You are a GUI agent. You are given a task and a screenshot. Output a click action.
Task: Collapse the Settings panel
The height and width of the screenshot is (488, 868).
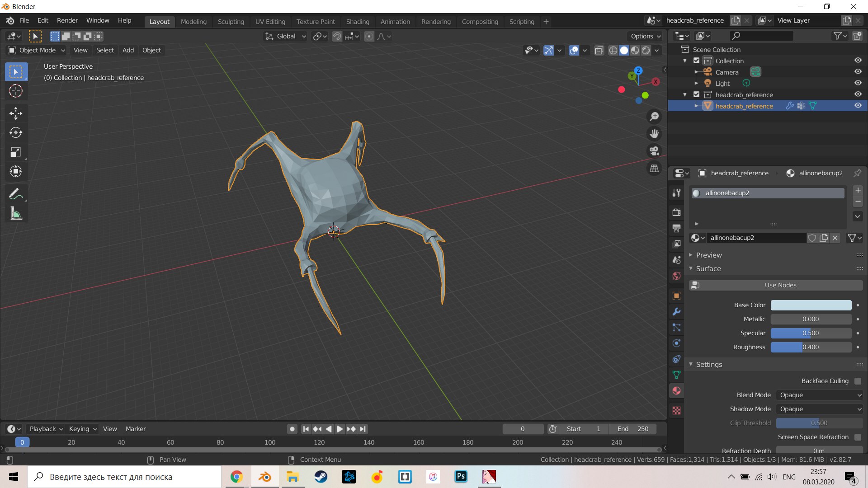[x=708, y=365]
